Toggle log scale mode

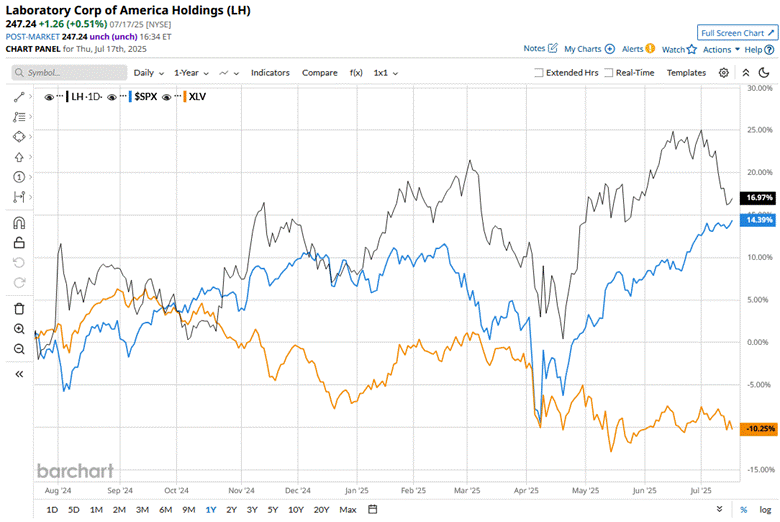pyautogui.click(x=765, y=510)
